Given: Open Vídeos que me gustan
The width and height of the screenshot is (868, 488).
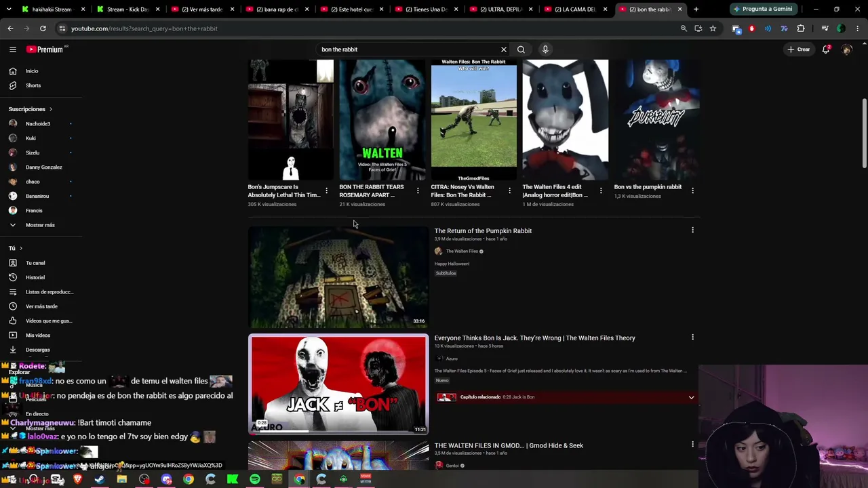Looking at the screenshot, I should [x=41, y=321].
